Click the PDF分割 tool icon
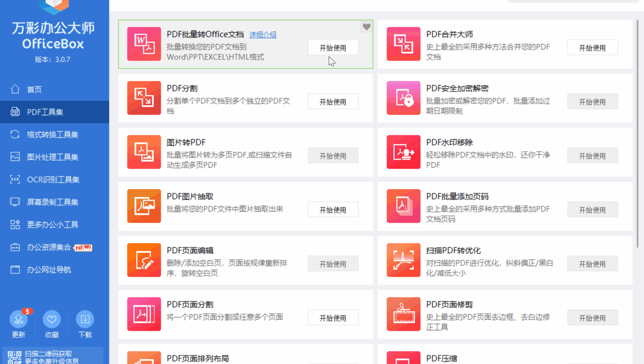Image resolution: width=644 pixels, height=364 pixels. click(144, 98)
